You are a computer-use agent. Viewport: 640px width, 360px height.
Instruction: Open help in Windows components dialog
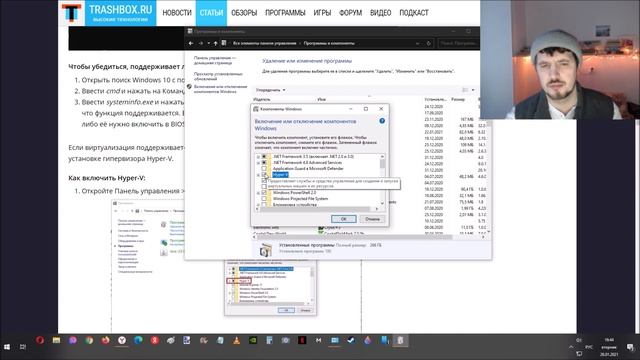(382, 121)
